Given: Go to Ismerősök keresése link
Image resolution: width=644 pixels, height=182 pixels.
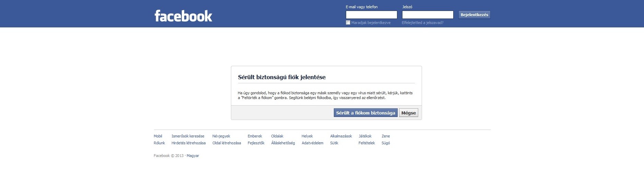Looking at the screenshot, I should click(x=188, y=136).
